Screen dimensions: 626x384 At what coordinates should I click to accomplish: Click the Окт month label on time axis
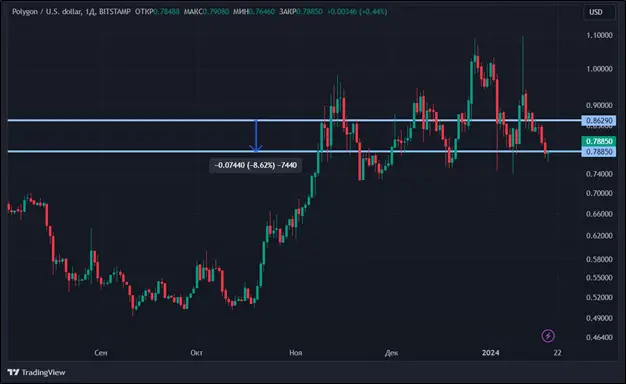coord(196,353)
